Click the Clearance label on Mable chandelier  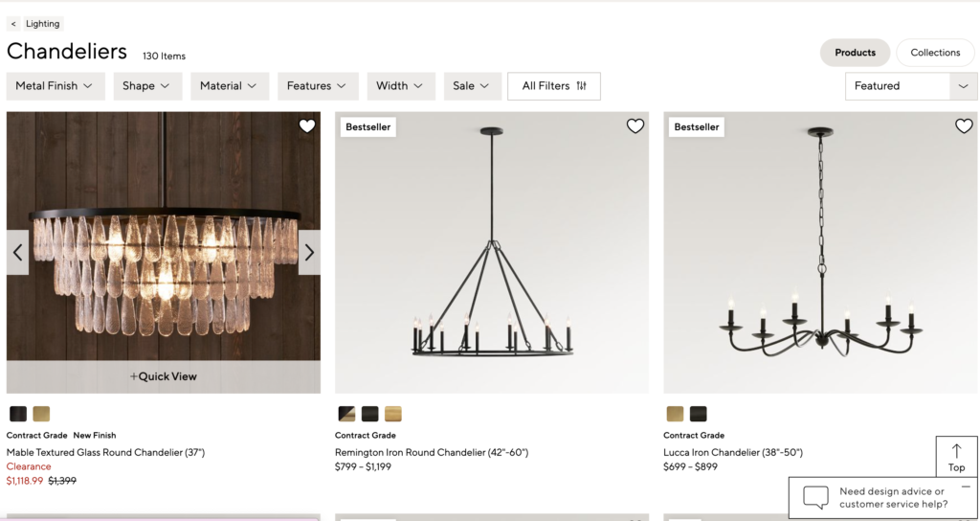pos(29,466)
